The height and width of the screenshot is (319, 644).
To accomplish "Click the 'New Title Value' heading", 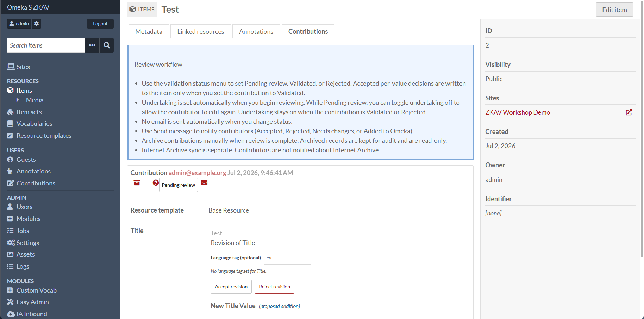I will pos(233,306).
